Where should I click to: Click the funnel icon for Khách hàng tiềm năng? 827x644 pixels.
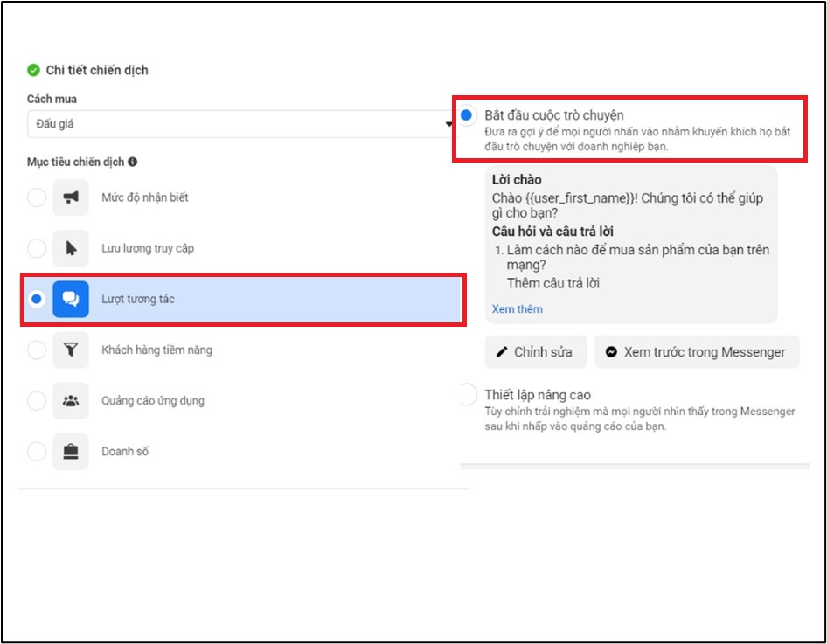[71, 350]
